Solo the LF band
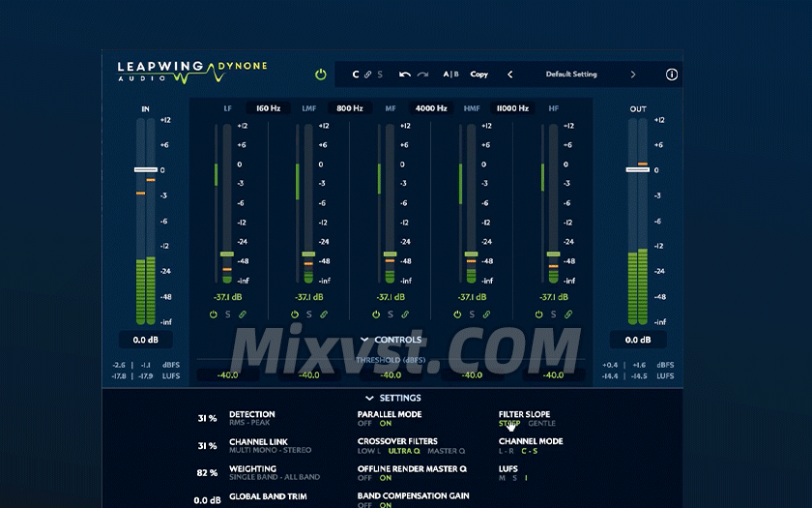The height and width of the screenshot is (508, 812). (228, 314)
